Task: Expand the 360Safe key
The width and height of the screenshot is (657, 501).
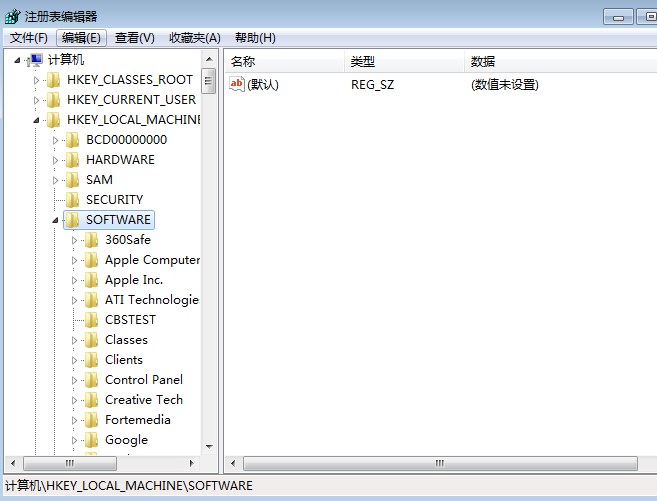Action: click(75, 240)
